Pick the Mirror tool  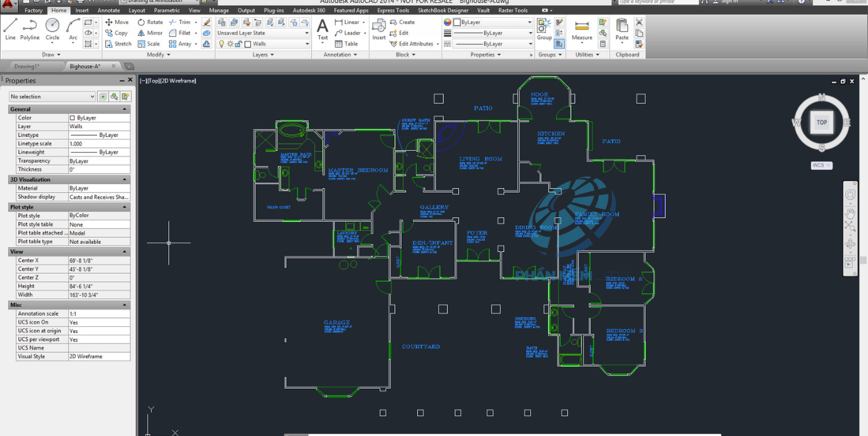tap(150, 33)
